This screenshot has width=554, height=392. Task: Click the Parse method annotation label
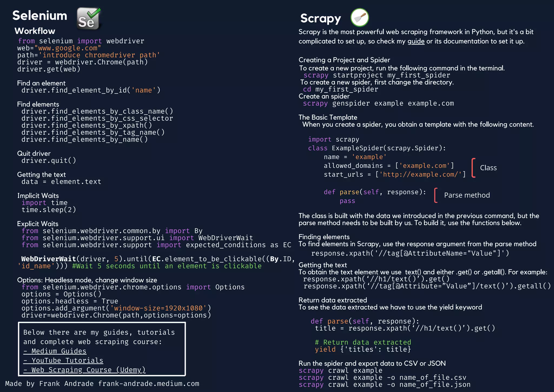(x=467, y=195)
